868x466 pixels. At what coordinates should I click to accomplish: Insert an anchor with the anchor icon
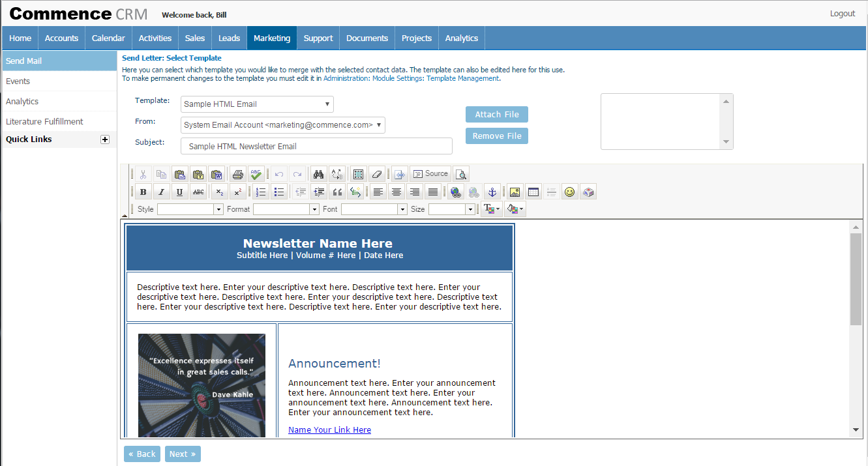tap(492, 192)
